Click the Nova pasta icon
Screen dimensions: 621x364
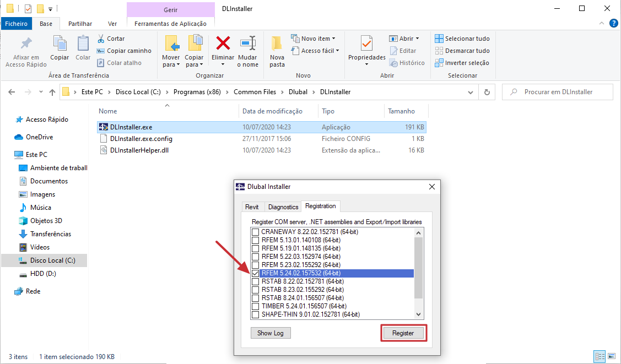click(x=277, y=43)
